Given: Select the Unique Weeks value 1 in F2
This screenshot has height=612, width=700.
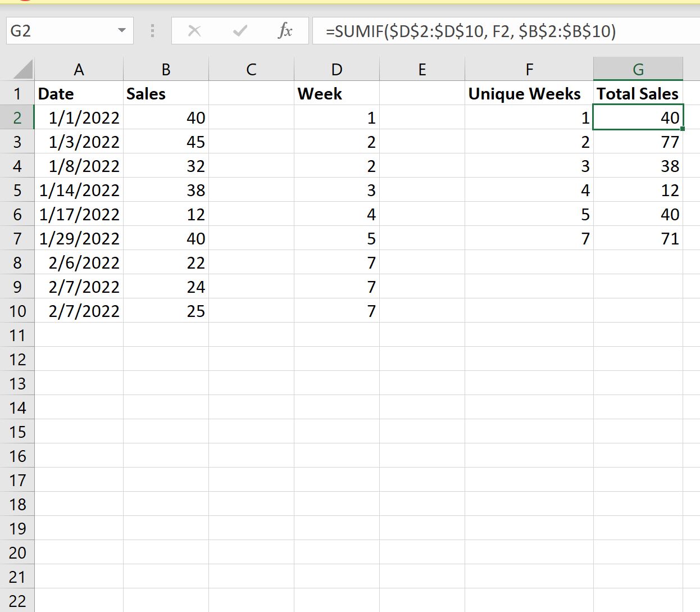Looking at the screenshot, I should pos(529,117).
